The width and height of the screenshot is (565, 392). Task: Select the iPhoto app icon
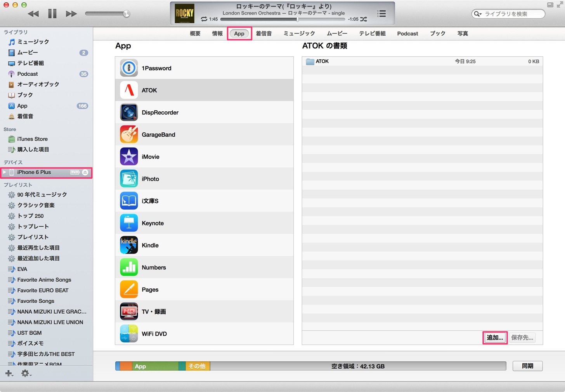coord(129,179)
